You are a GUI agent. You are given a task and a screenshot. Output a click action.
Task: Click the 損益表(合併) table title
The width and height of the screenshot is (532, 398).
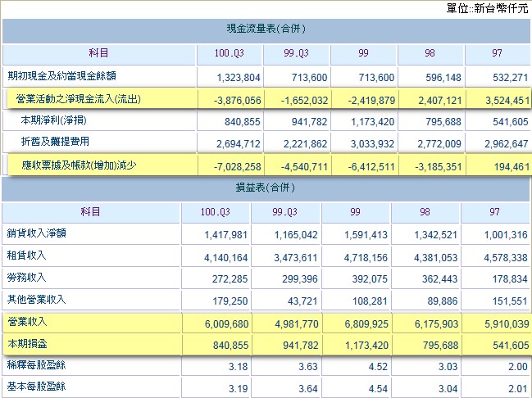[266, 188]
